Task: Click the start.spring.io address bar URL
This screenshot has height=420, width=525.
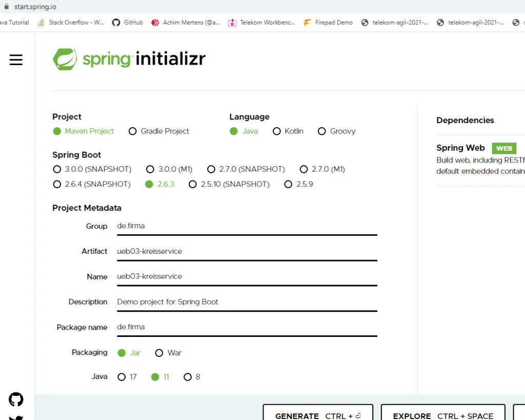Action: [x=35, y=7]
